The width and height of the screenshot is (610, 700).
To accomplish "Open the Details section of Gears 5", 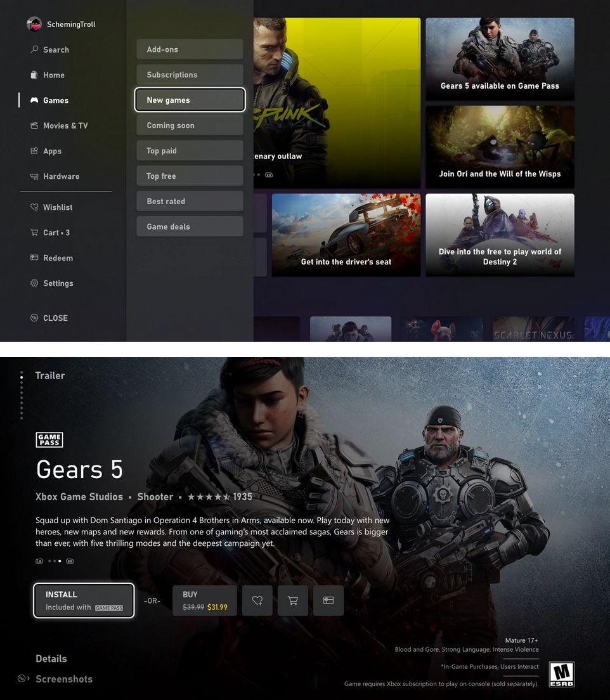I will tap(51, 659).
